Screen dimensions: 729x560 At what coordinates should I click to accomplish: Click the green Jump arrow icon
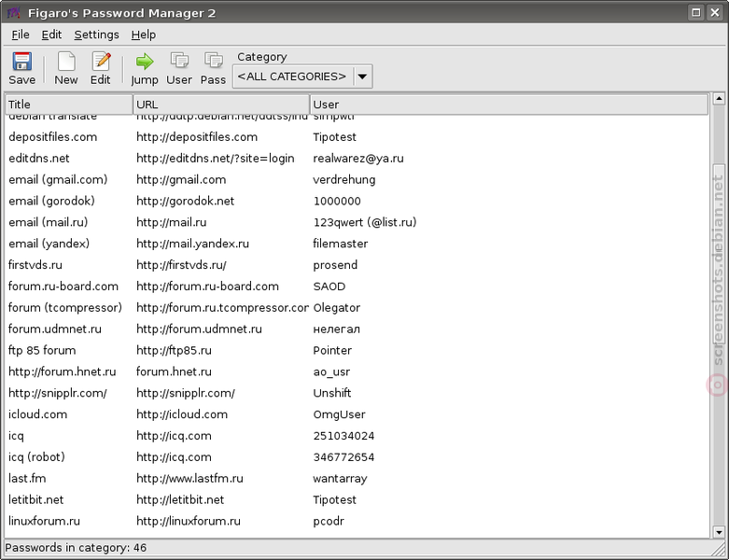pyautogui.click(x=145, y=62)
